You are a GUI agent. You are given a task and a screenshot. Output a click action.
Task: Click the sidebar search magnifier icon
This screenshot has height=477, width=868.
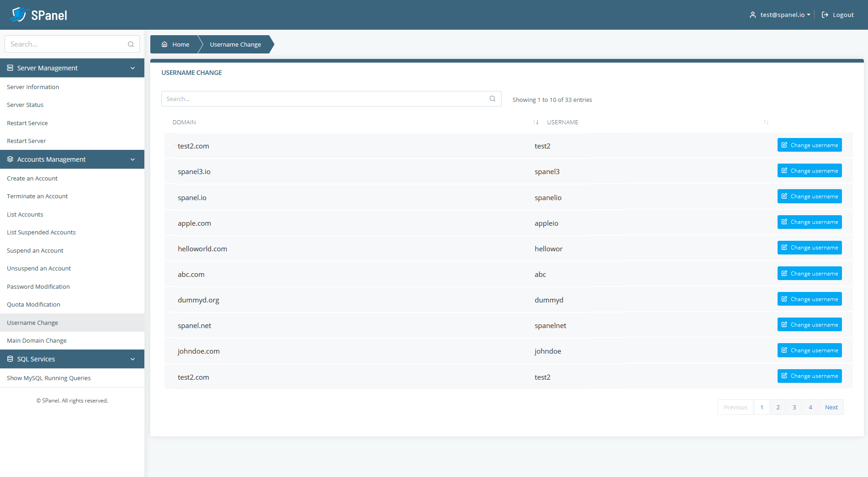point(131,44)
